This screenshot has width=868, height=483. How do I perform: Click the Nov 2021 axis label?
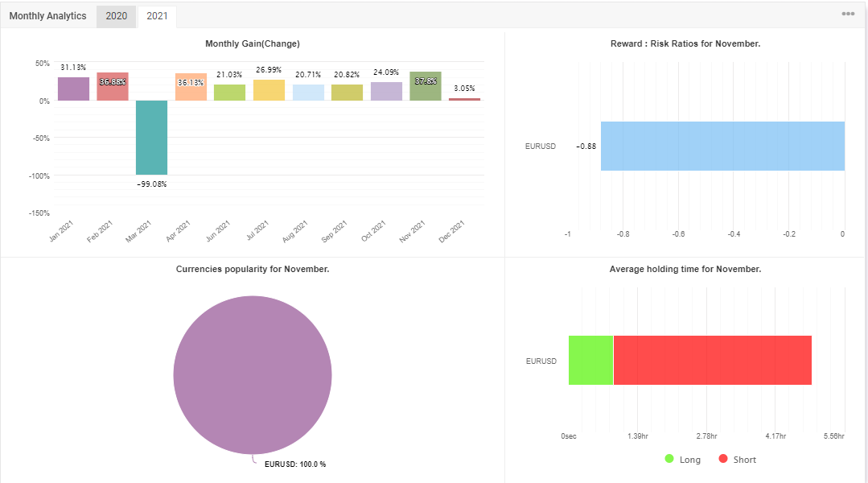tap(413, 231)
